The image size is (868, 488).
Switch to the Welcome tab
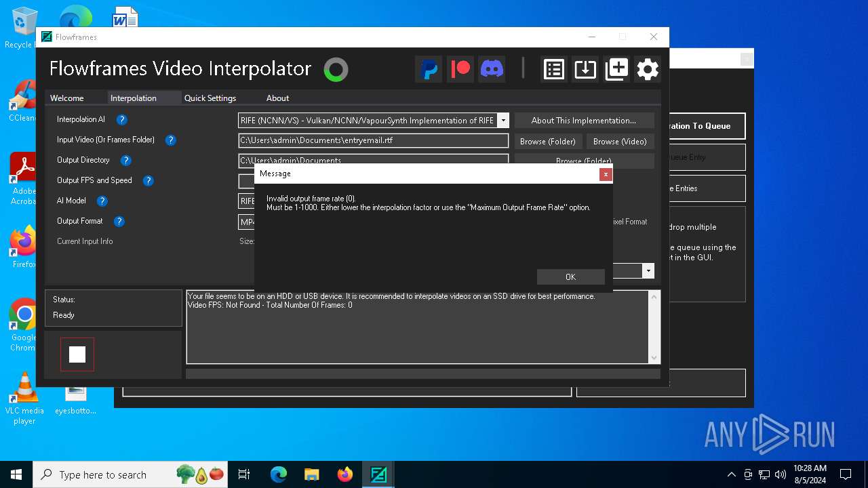67,98
